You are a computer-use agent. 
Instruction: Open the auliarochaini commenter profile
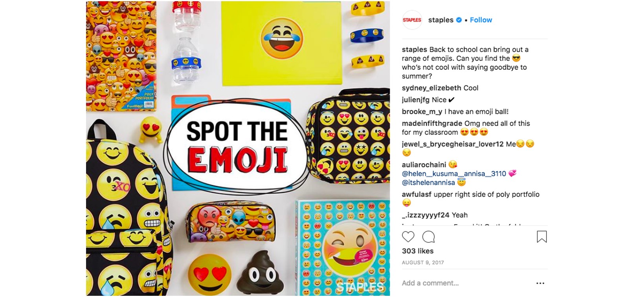point(424,164)
